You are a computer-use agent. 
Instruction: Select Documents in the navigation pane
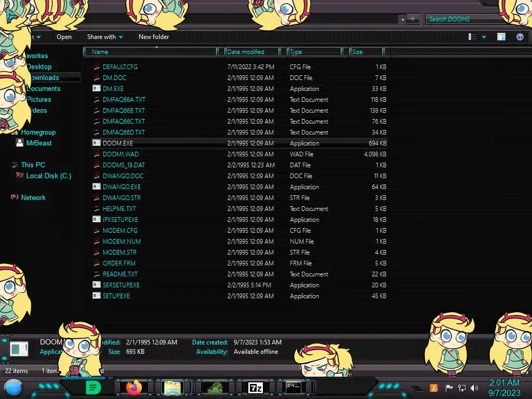[44, 88]
